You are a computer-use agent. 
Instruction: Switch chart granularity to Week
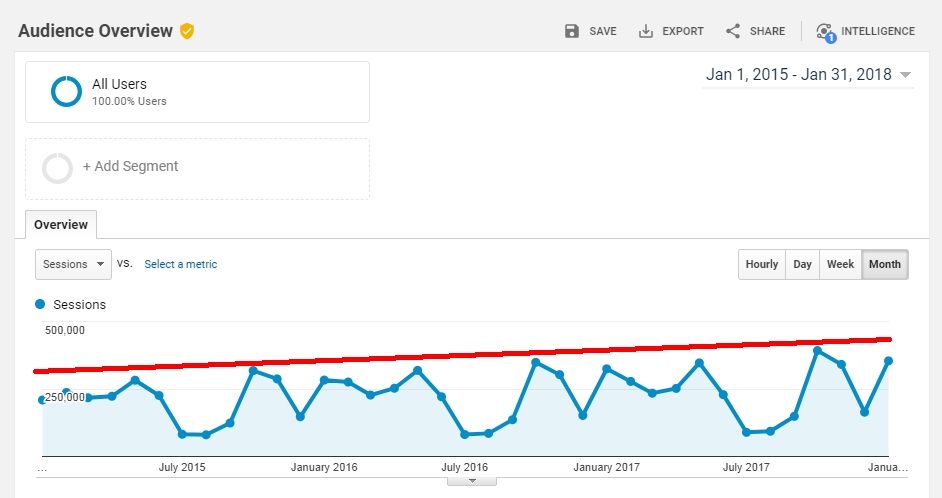click(840, 264)
